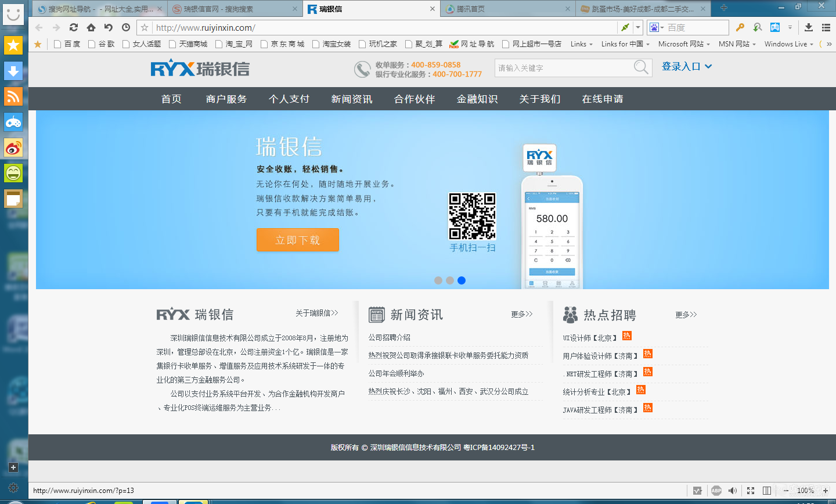
Task: Open browsing history clock icon
Action: click(x=126, y=27)
